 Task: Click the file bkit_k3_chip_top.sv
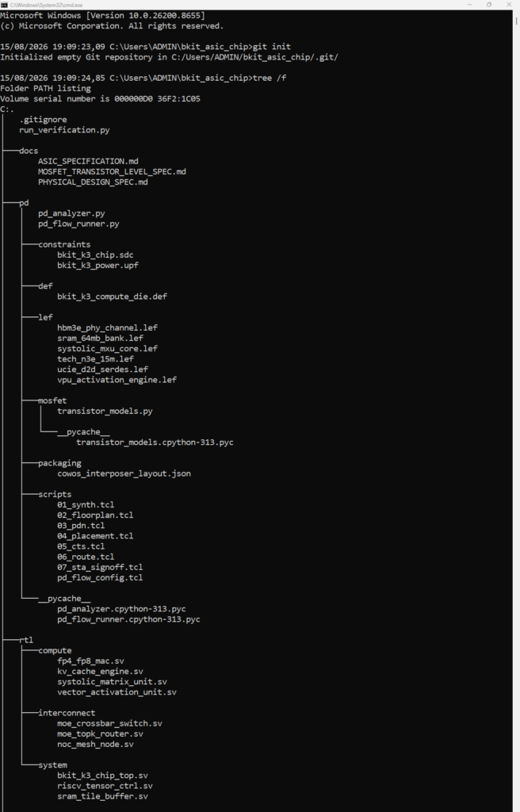tap(102, 776)
